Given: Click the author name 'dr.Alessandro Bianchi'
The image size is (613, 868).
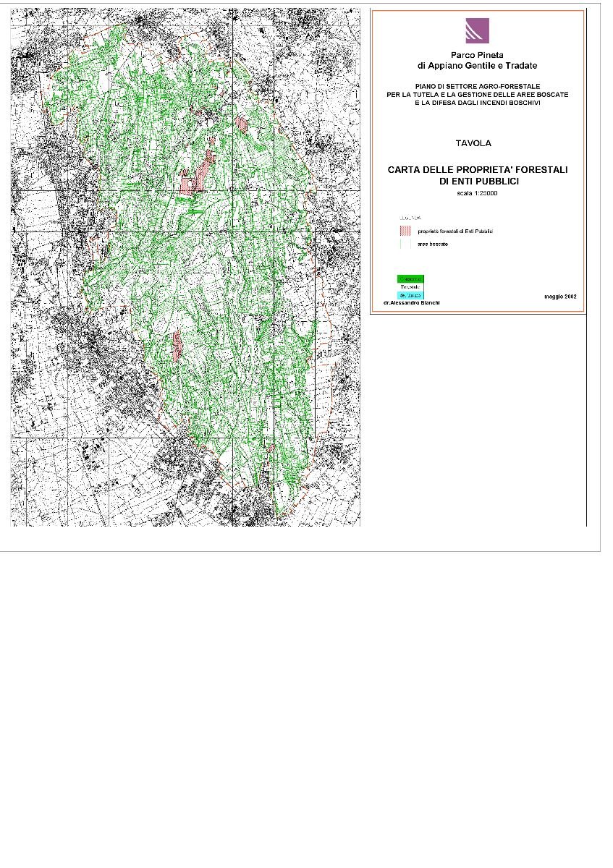Looking at the screenshot, I should 411,302.
